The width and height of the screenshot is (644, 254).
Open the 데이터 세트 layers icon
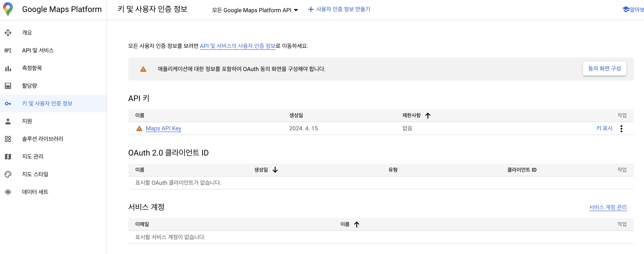[x=8, y=192]
